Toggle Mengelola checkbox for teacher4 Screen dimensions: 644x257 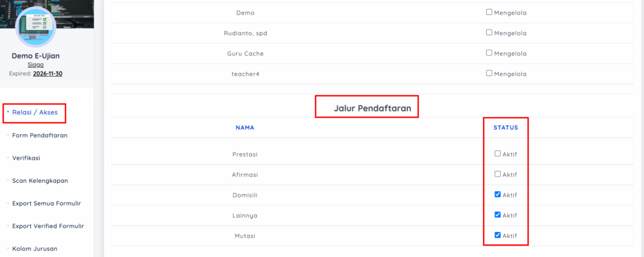(x=489, y=73)
